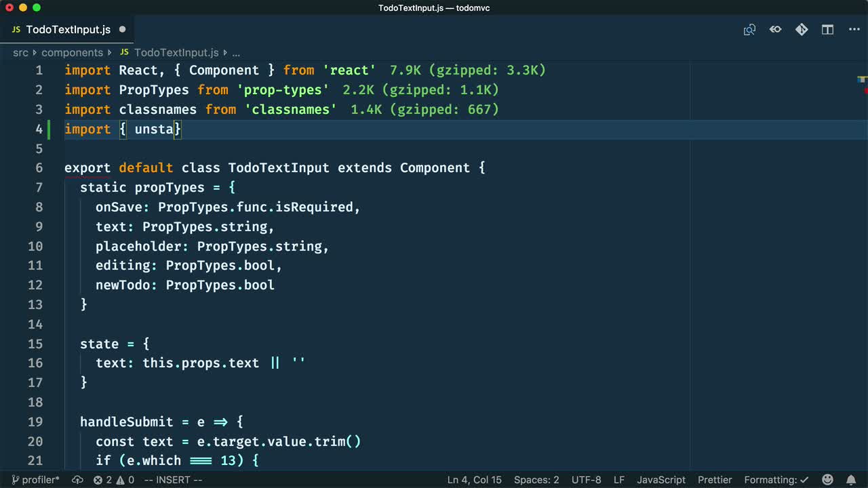Select language mode JavaScript in status bar

coord(660,480)
